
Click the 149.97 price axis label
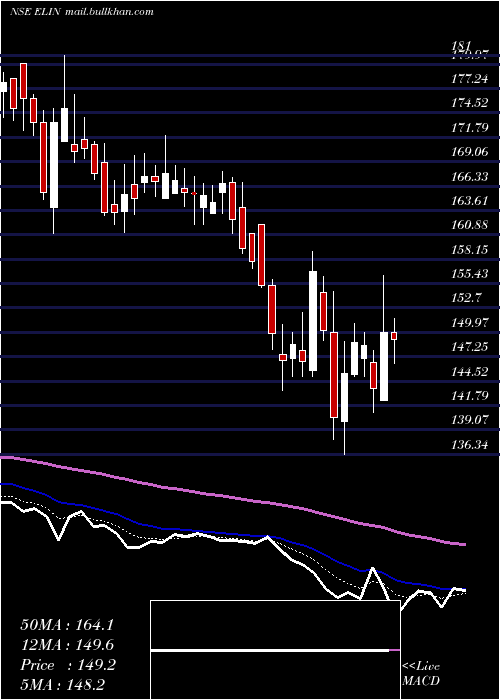tap(468, 322)
